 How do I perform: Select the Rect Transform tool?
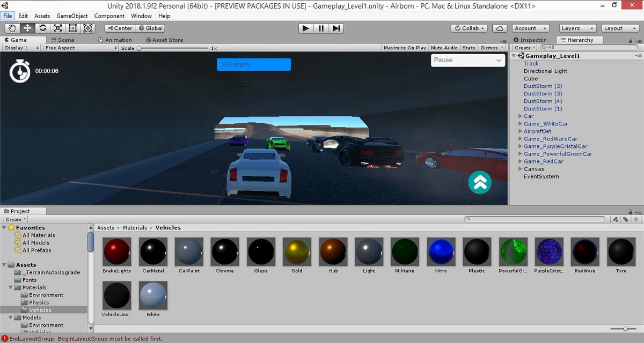[73, 28]
